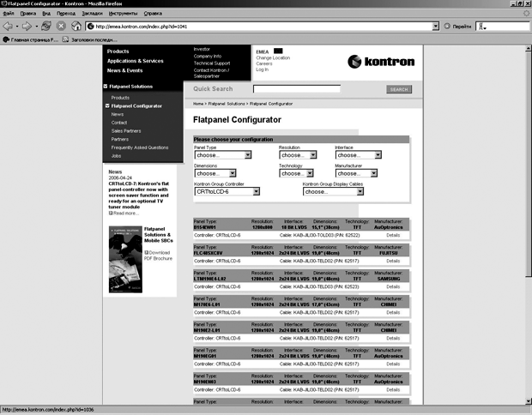Open Applications & Services navigation link

pos(136,61)
